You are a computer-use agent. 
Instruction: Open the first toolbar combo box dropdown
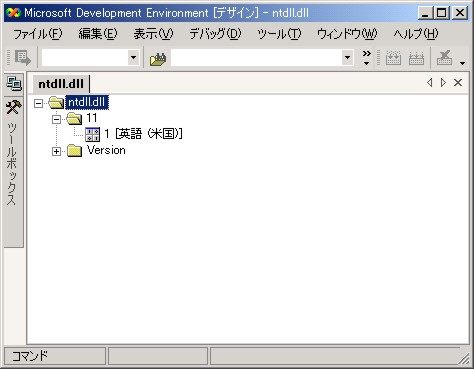133,57
